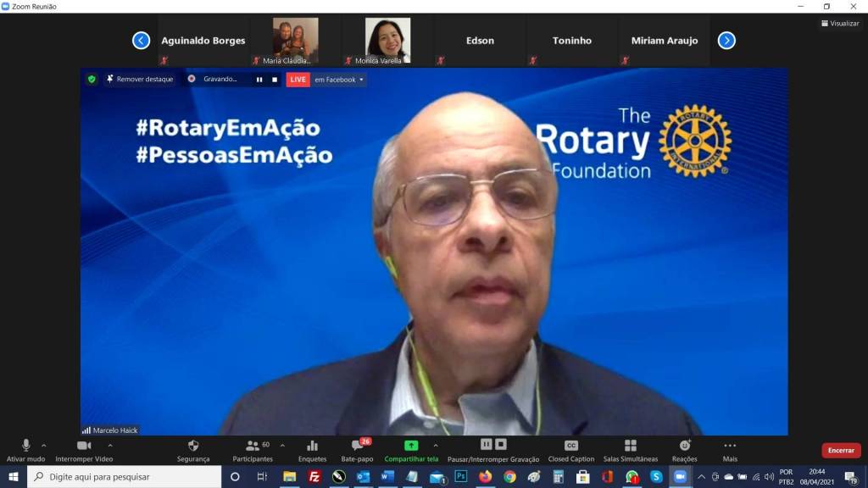Open the Enquetes polls icon
The image size is (868, 488).
pyautogui.click(x=312, y=446)
